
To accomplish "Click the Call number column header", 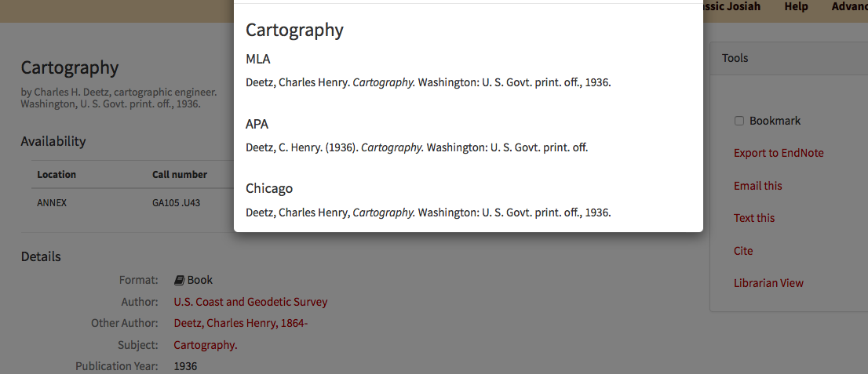I will click(x=180, y=174).
